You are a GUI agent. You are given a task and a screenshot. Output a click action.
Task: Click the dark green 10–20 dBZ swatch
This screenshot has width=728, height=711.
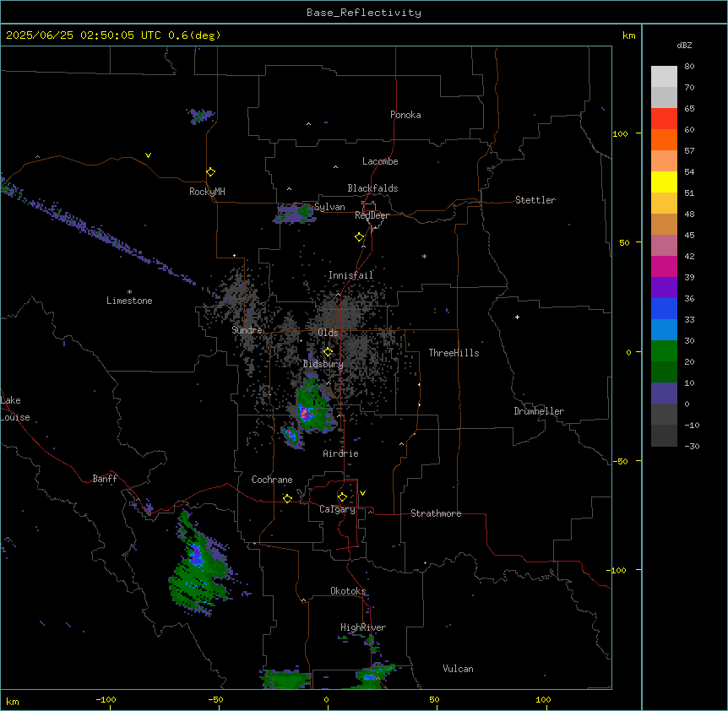(x=664, y=372)
